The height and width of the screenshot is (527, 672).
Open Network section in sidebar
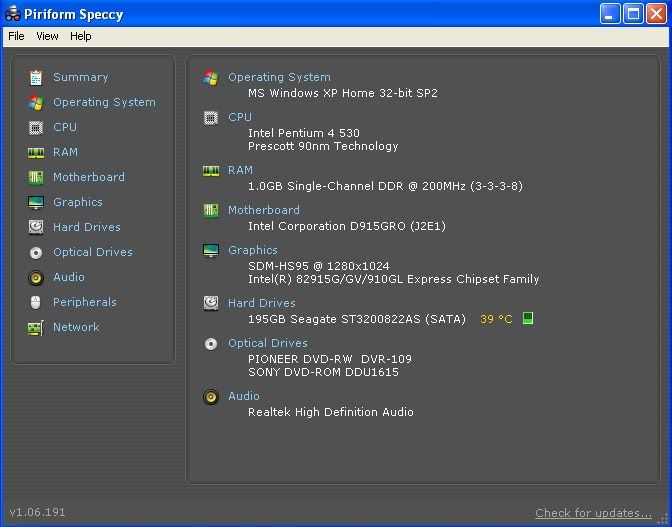[76, 327]
